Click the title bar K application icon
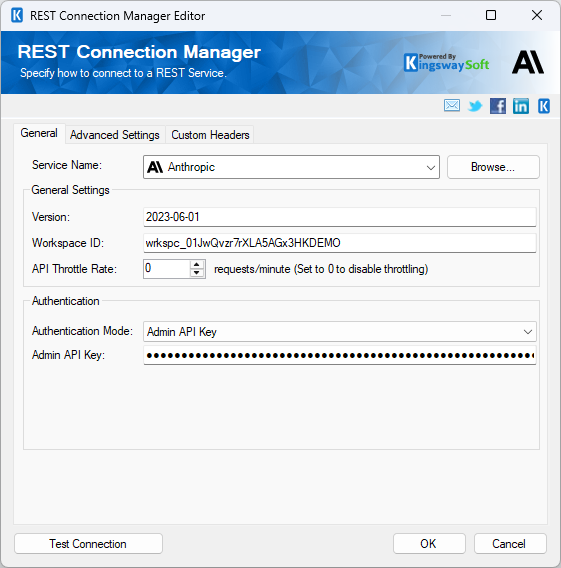Viewport: 561px width, 568px height. (17, 16)
